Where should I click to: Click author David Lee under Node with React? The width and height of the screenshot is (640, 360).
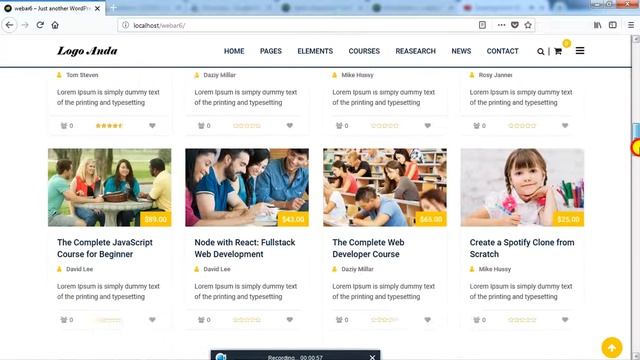click(x=217, y=269)
